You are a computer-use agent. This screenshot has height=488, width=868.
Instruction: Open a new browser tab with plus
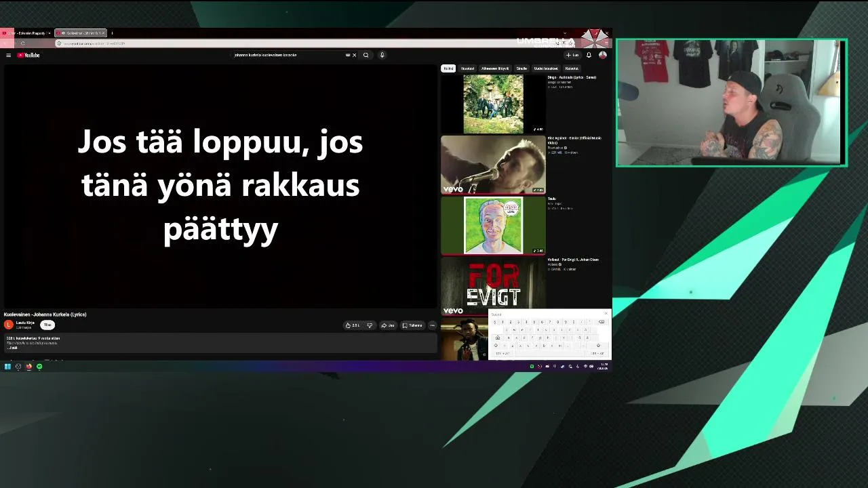click(113, 33)
